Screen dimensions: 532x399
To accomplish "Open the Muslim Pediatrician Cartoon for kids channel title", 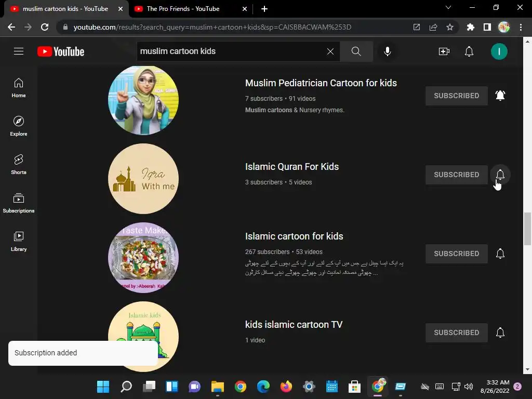I will click(321, 83).
